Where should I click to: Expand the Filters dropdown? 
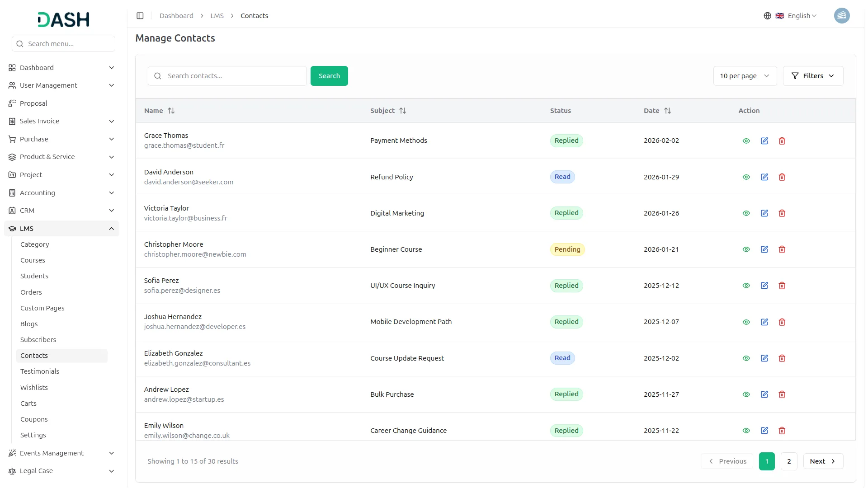coord(812,76)
